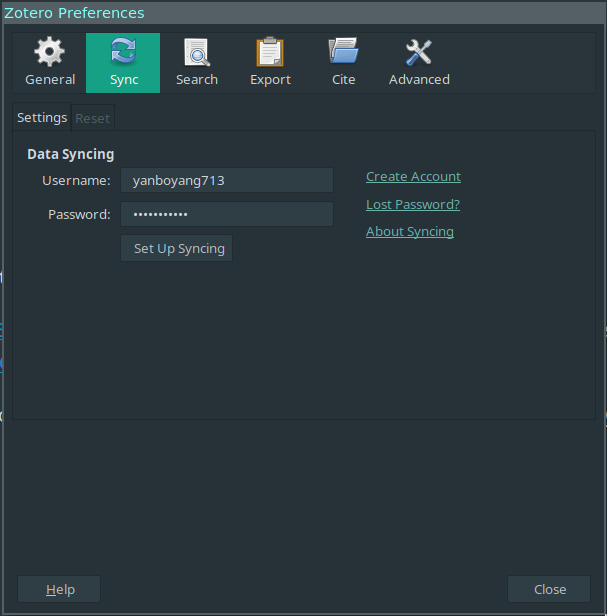Open the Advanced preferences pane
This screenshot has height=616, width=607.
pyautogui.click(x=419, y=63)
